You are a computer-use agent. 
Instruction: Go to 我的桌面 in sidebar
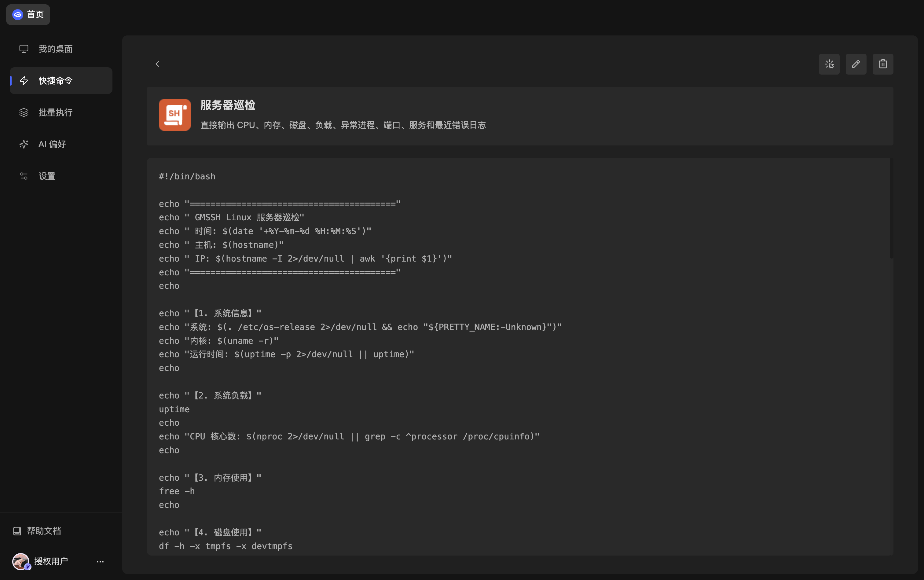tap(61, 49)
